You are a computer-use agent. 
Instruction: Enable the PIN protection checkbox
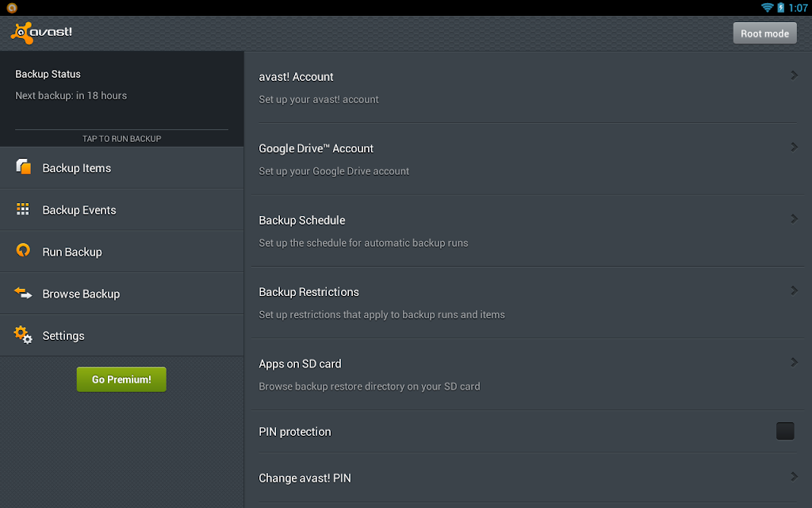coord(785,431)
